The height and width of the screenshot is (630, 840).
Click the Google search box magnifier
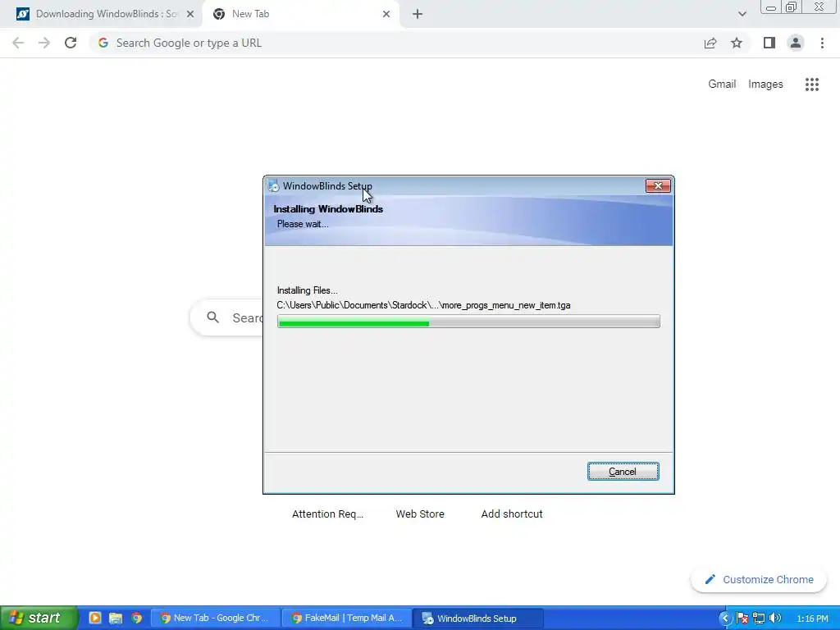pos(213,317)
